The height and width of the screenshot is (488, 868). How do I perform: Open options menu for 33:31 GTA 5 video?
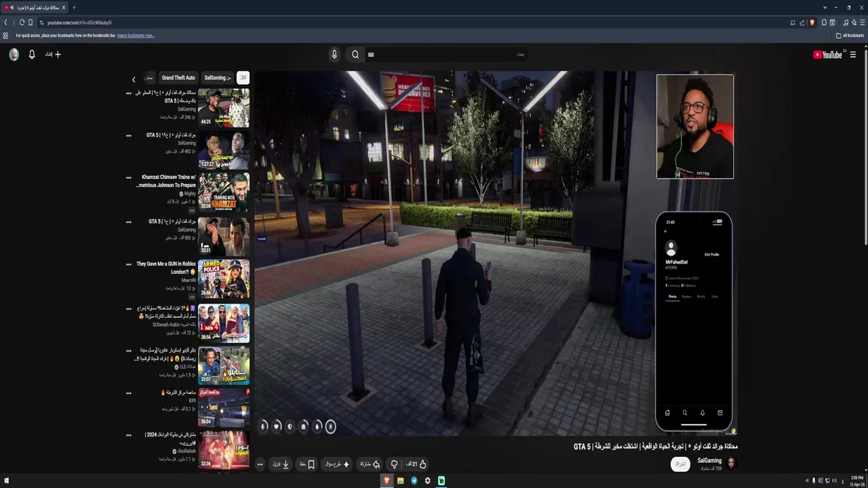[129, 222]
